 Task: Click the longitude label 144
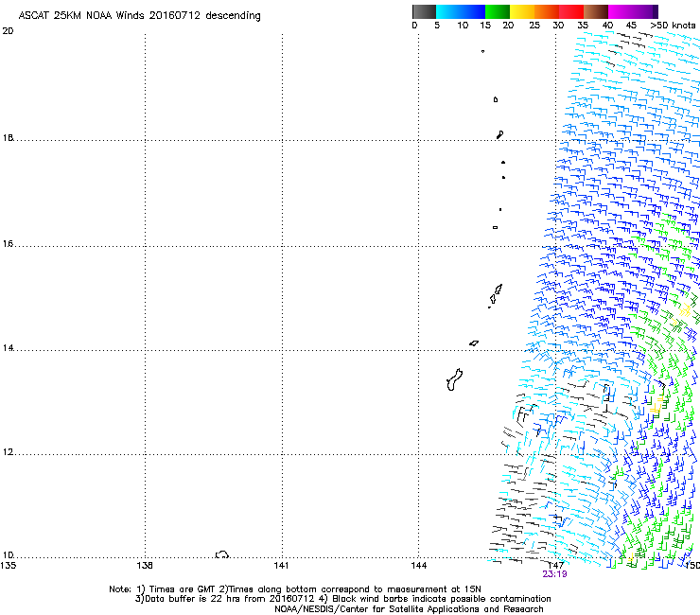click(x=418, y=566)
